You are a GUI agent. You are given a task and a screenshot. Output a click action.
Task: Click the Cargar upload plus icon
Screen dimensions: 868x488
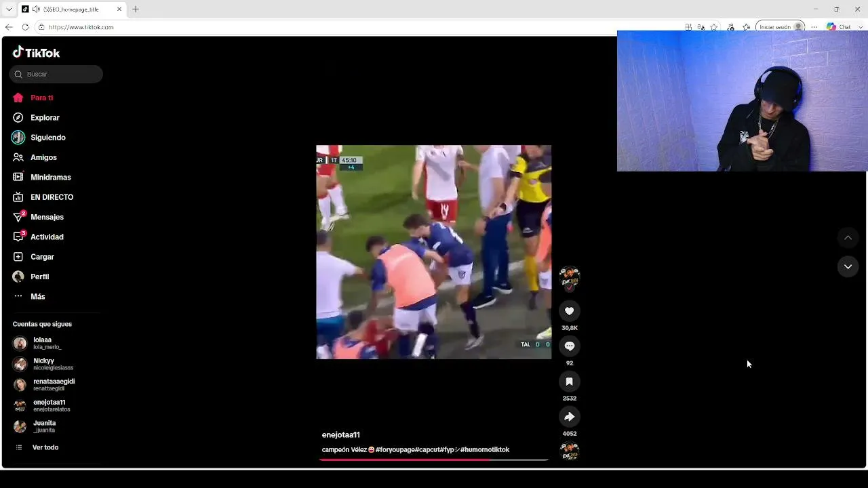pyautogui.click(x=18, y=257)
